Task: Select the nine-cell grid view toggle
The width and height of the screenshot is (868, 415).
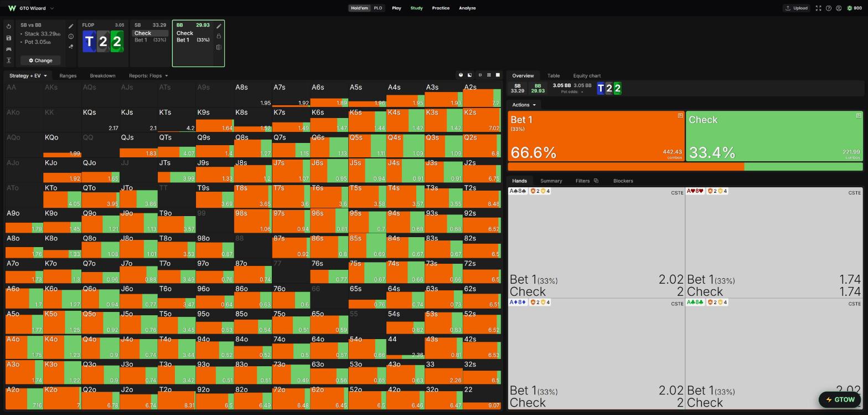Action: [489, 75]
